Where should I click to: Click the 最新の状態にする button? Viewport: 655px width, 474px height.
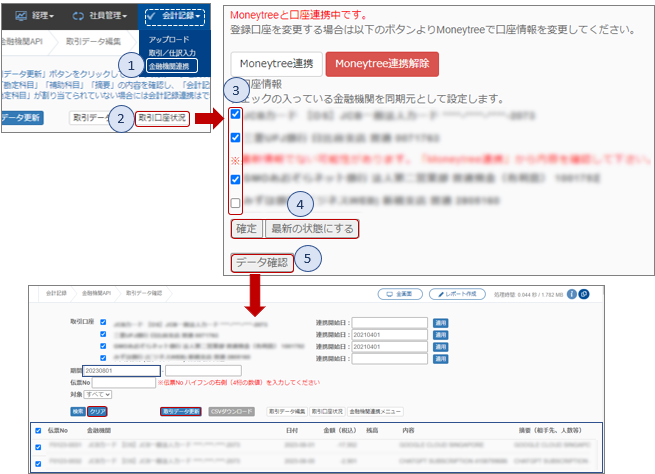[x=312, y=229]
